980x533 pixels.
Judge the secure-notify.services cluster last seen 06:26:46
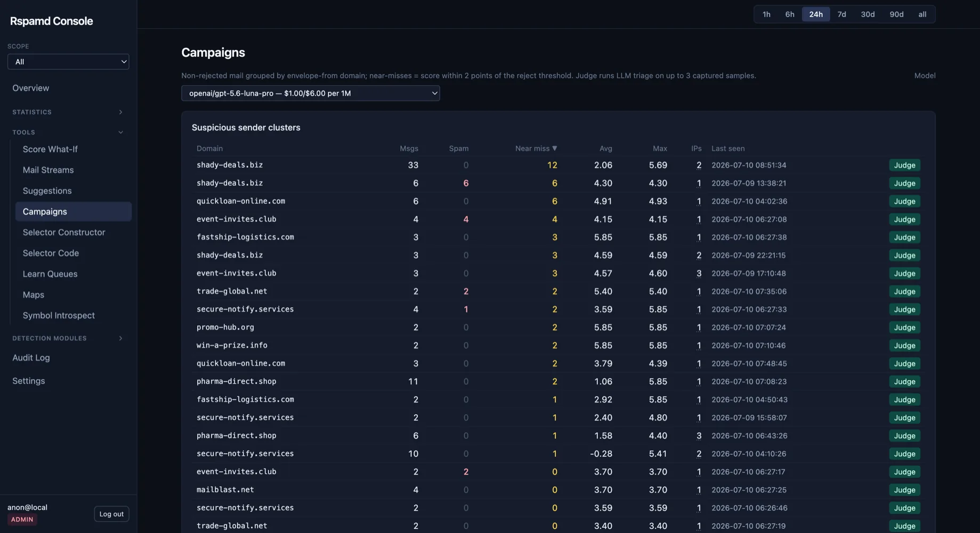(904, 509)
